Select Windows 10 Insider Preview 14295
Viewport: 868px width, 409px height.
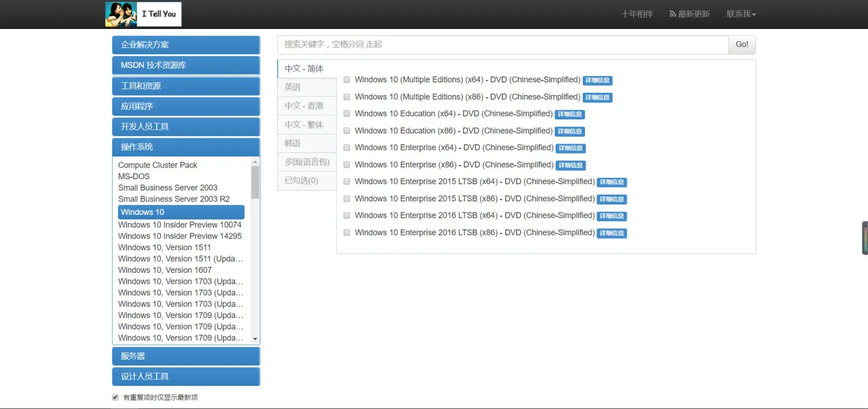coord(180,236)
